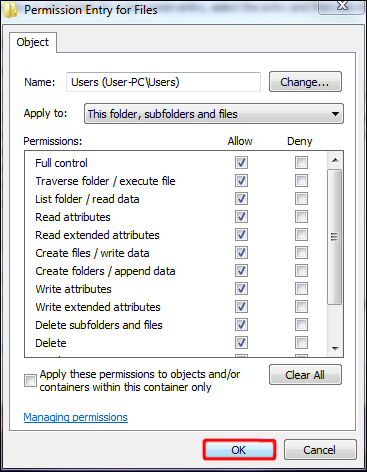Image resolution: width=367 pixels, height=472 pixels.
Task: Click scrollbar up arrow in permissions list
Action: 335,160
